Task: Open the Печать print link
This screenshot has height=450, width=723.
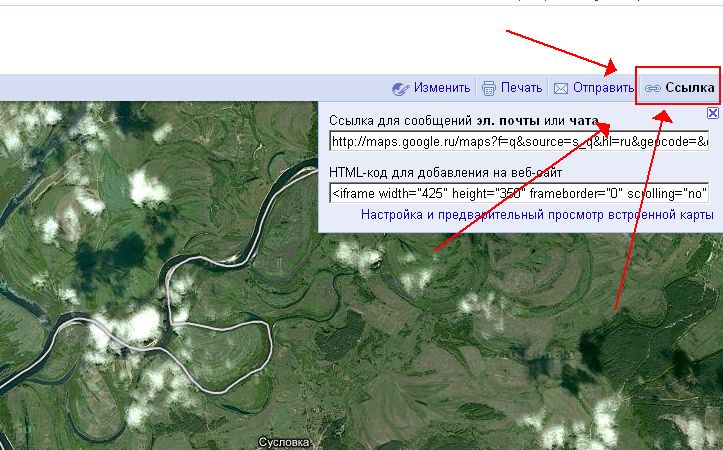Action: (522, 88)
